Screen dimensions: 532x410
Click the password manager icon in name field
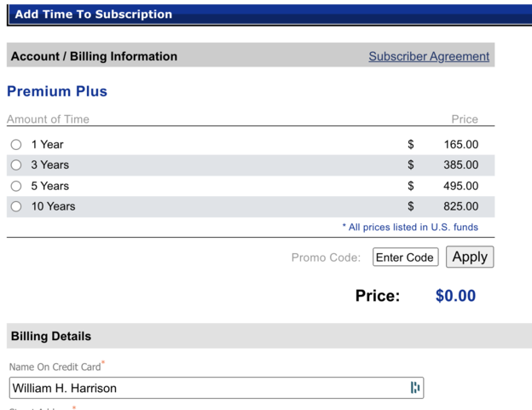(x=415, y=387)
